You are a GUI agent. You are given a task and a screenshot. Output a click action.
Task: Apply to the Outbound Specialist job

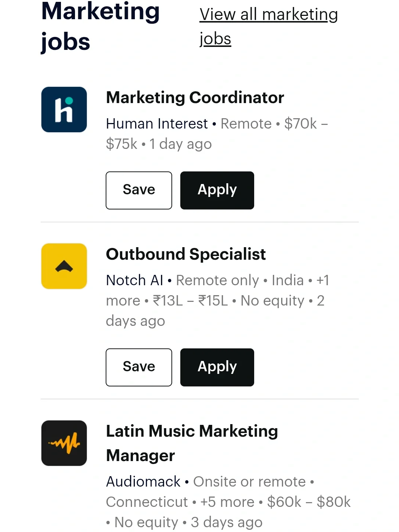coord(217,367)
